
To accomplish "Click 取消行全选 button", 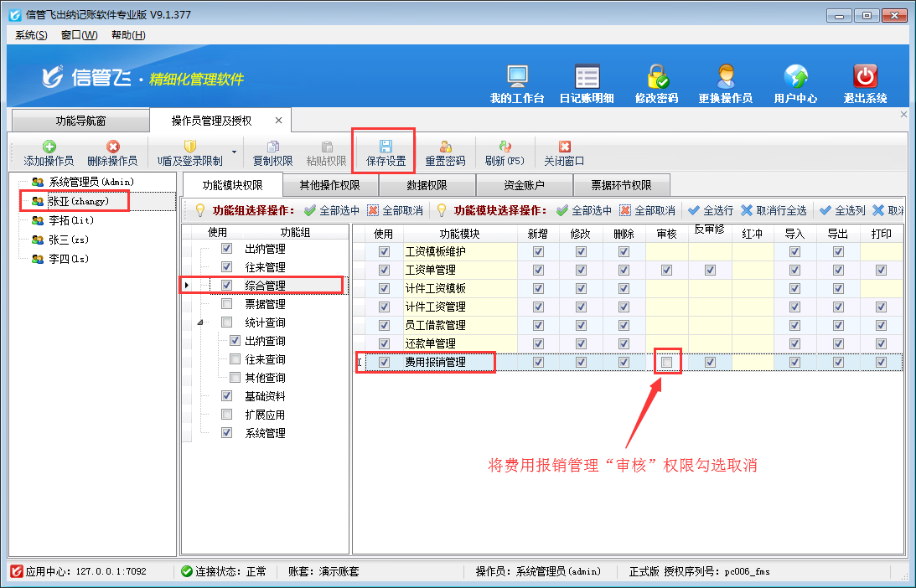I will tap(774, 210).
